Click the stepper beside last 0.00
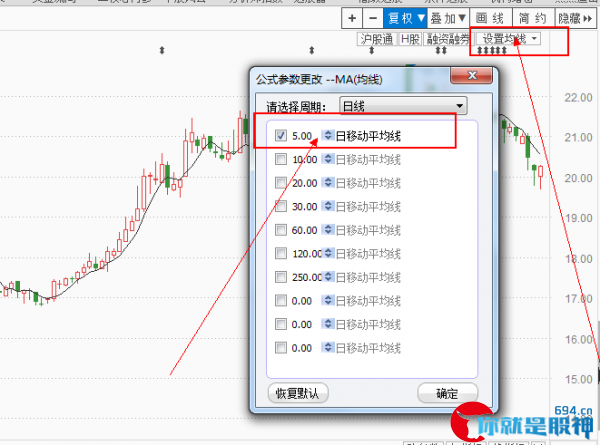 pyautogui.click(x=328, y=347)
